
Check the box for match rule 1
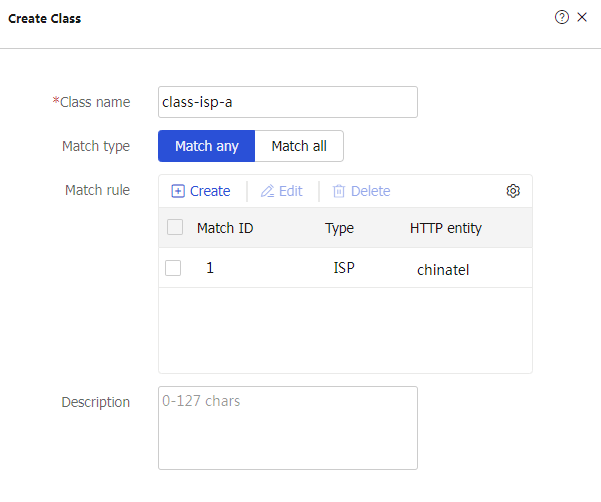tap(173, 268)
